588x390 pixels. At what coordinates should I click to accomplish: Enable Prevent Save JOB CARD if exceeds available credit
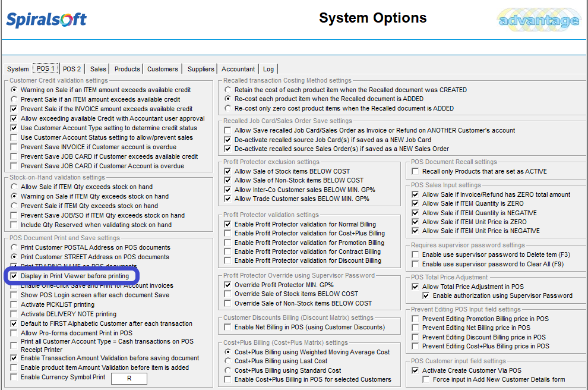pos(14,156)
